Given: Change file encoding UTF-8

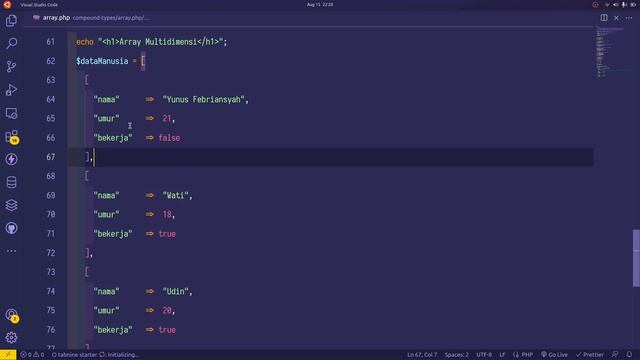Looking at the screenshot, I should 484,355.
